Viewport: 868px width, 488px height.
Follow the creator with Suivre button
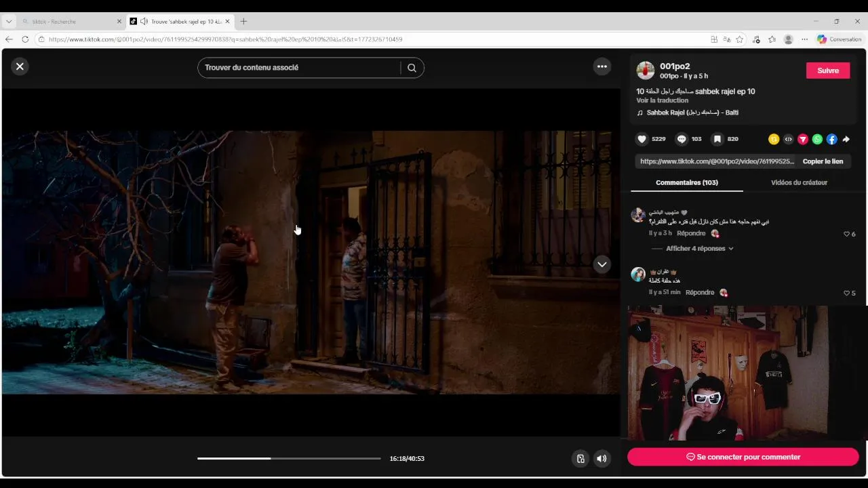tap(828, 70)
